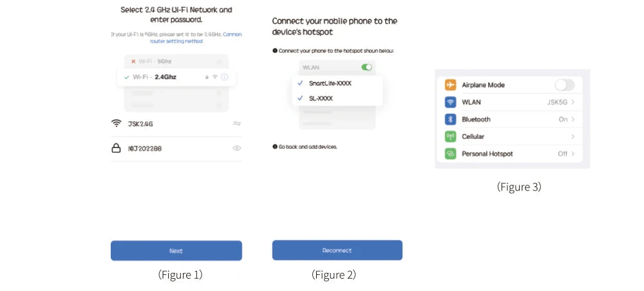Click the info icon beside Wi-Fi 2.4Ghz
Image resolution: width=644 pixels, height=291 pixels.
pos(225,77)
